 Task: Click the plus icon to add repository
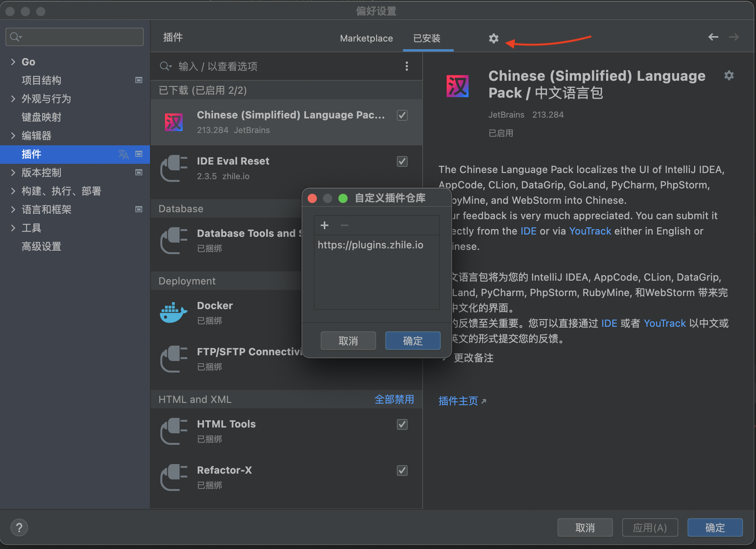point(324,225)
